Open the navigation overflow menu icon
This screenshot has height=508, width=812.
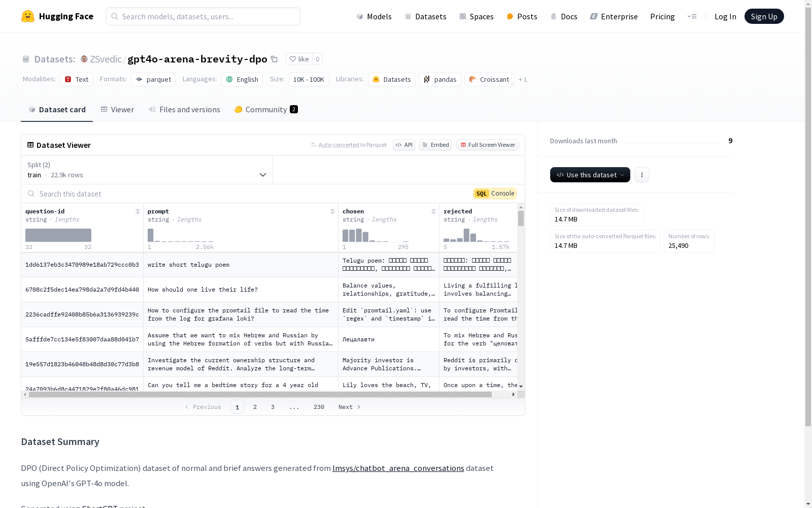(x=692, y=16)
